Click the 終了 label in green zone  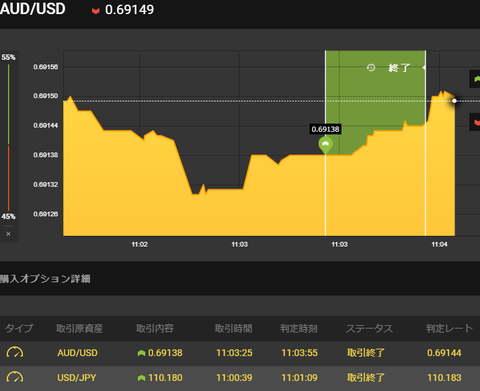coord(399,68)
